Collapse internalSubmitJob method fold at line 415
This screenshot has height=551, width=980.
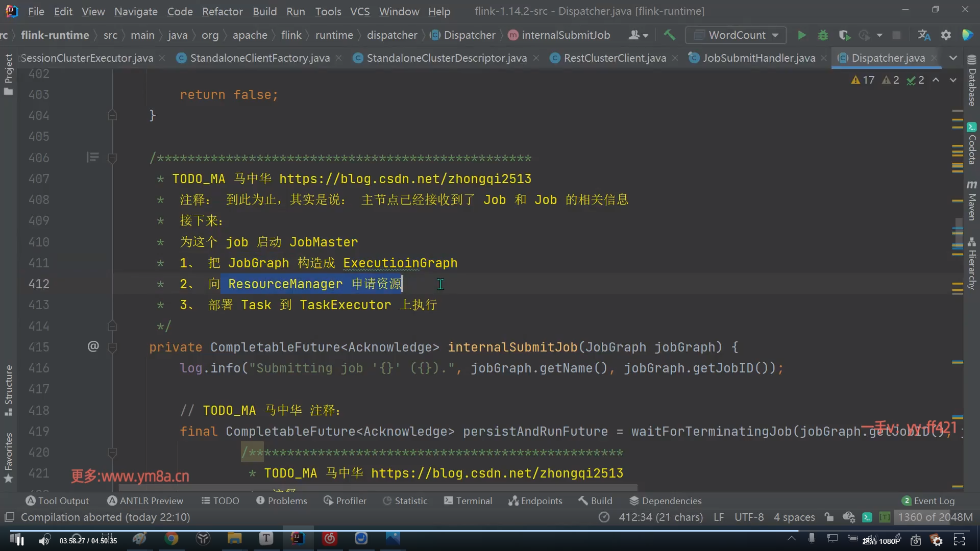click(112, 347)
